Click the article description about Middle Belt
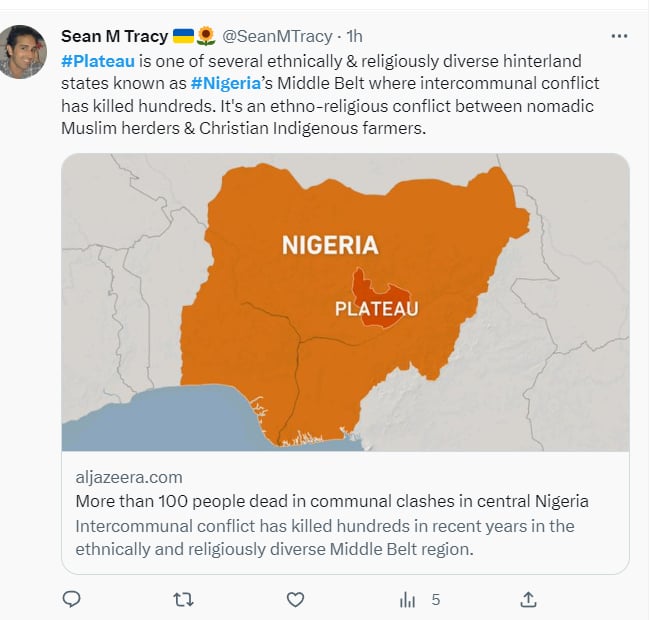 (x=325, y=538)
